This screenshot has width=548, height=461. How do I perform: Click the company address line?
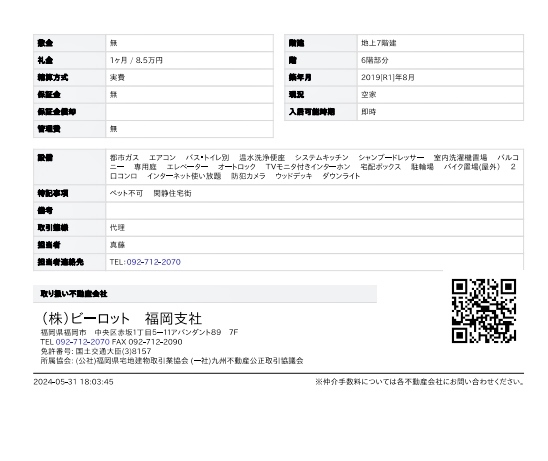[x=139, y=332]
